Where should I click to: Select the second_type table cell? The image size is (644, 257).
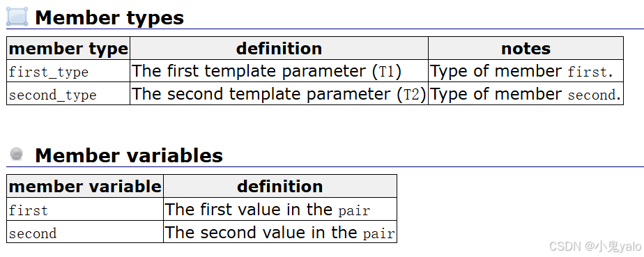click(68, 93)
